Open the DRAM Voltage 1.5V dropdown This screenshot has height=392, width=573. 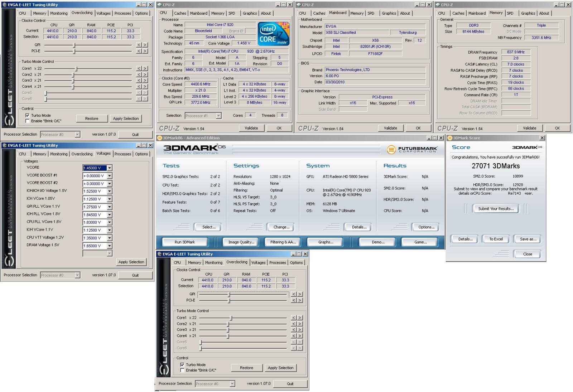pos(110,246)
